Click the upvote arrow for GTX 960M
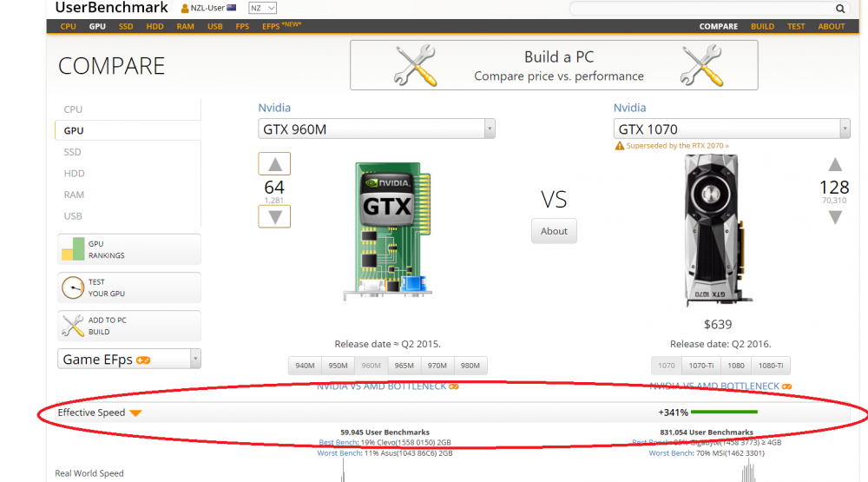The height and width of the screenshot is (482, 868). coord(274,164)
